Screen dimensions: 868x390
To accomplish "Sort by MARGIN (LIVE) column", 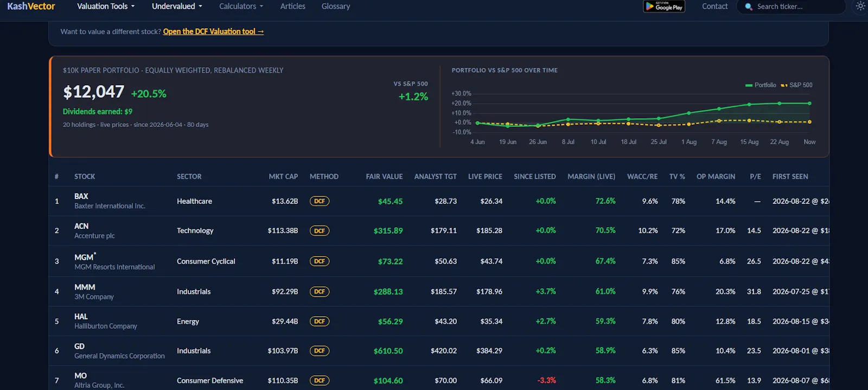I will 591,177.
